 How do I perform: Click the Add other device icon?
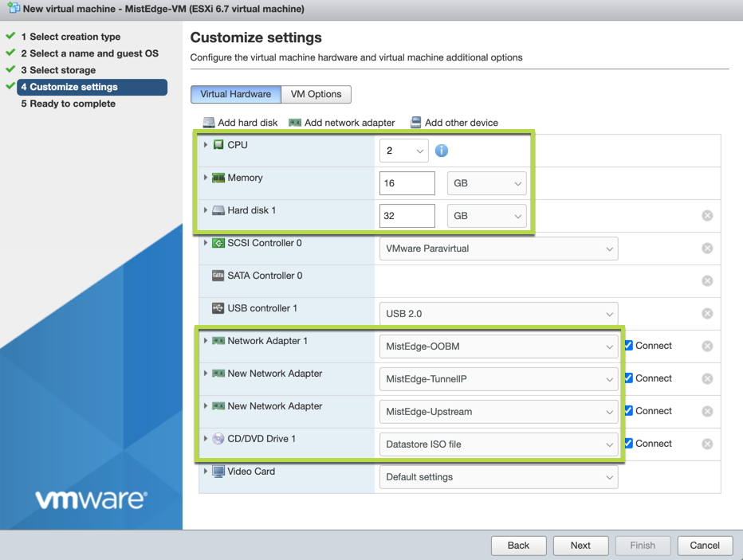pos(415,123)
